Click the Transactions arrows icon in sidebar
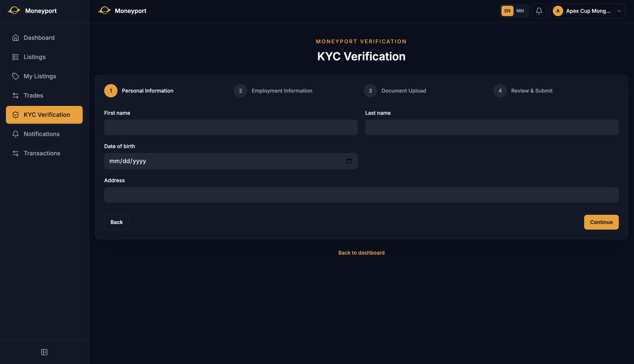Screen dimensions: 634x364 (15, 153)
